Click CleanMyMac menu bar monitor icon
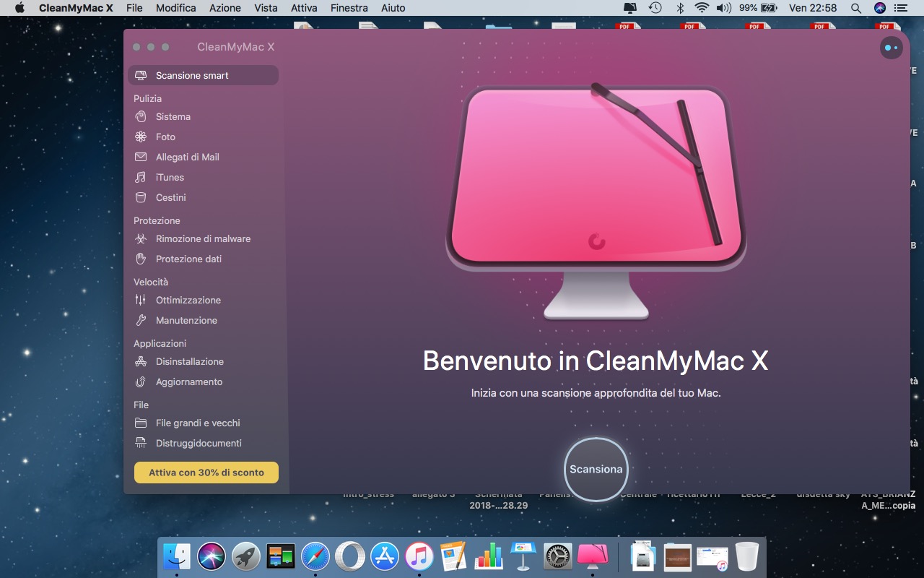The height and width of the screenshot is (578, 924). click(630, 8)
